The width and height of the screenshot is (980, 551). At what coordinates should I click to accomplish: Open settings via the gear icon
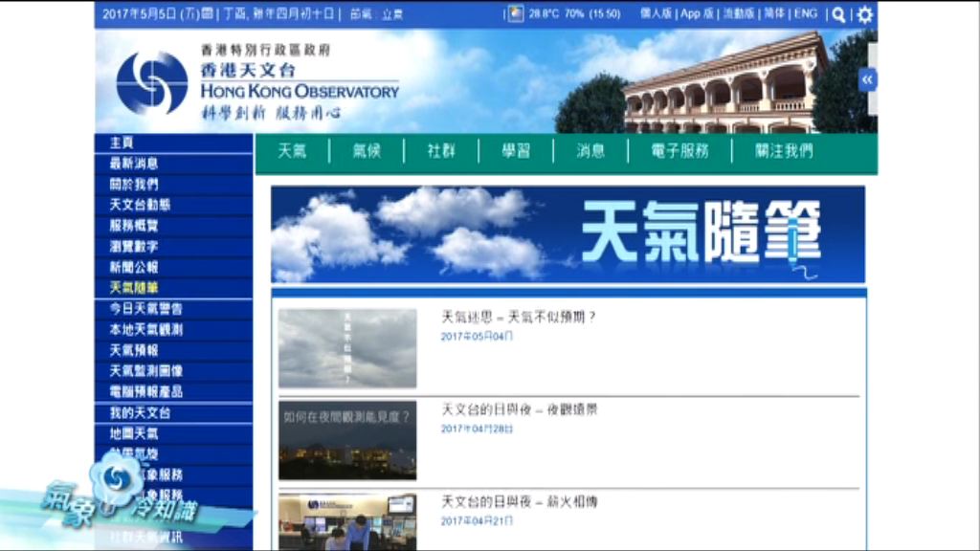tap(863, 13)
